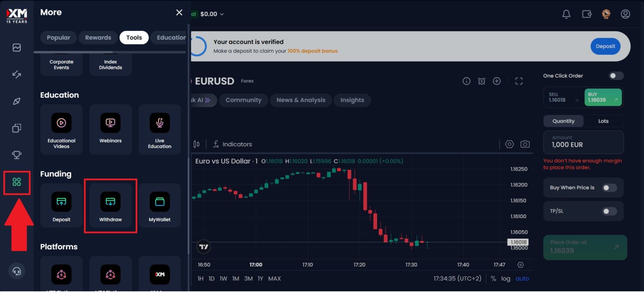The image size is (644, 293).
Task: Open chart type candlestick selector
Action: click(x=196, y=144)
